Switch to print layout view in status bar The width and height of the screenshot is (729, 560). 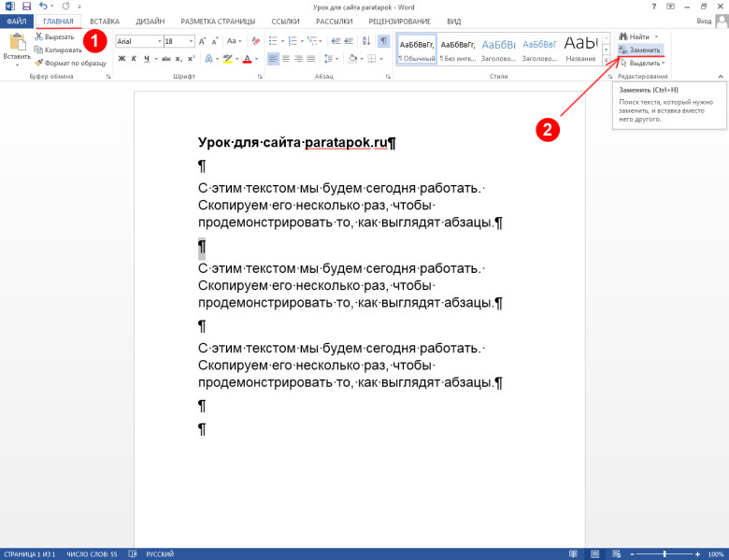click(x=594, y=554)
